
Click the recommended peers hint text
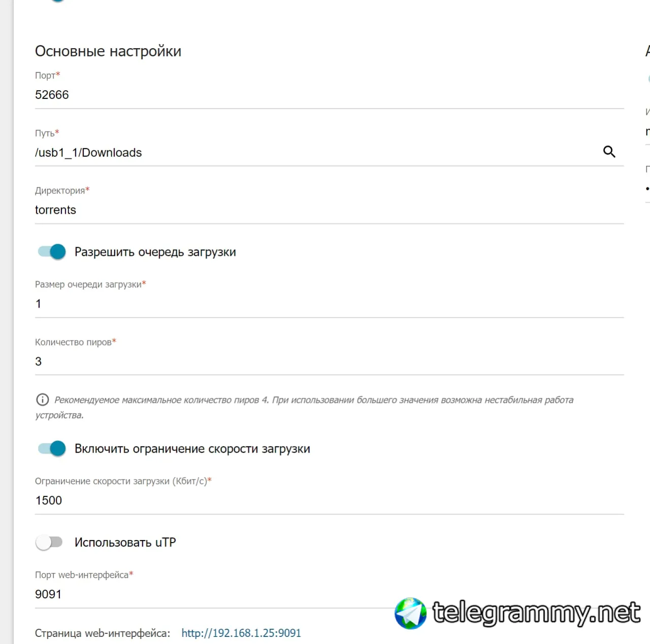(x=305, y=408)
